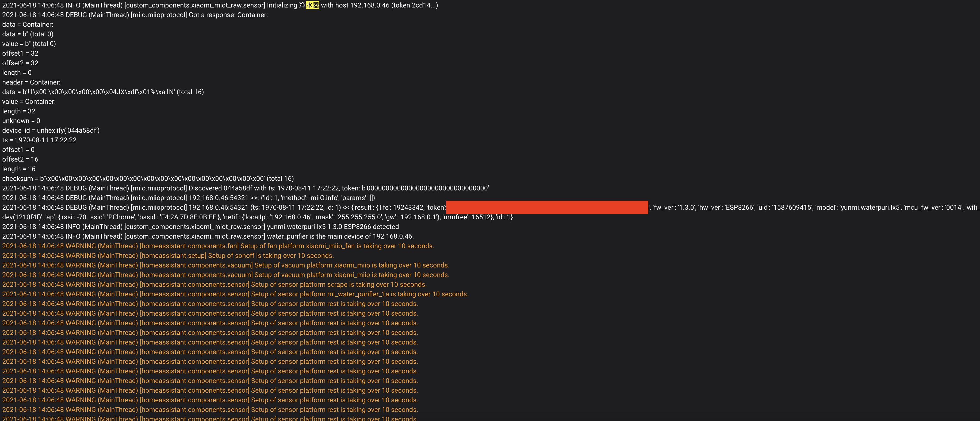
Task: Click the 'length = 32' line
Action: (19, 111)
